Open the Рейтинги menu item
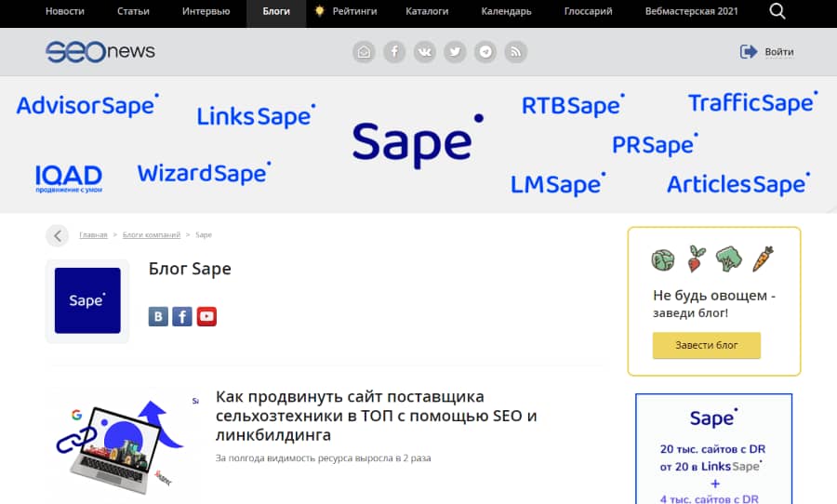The height and width of the screenshot is (504, 837). [x=354, y=11]
